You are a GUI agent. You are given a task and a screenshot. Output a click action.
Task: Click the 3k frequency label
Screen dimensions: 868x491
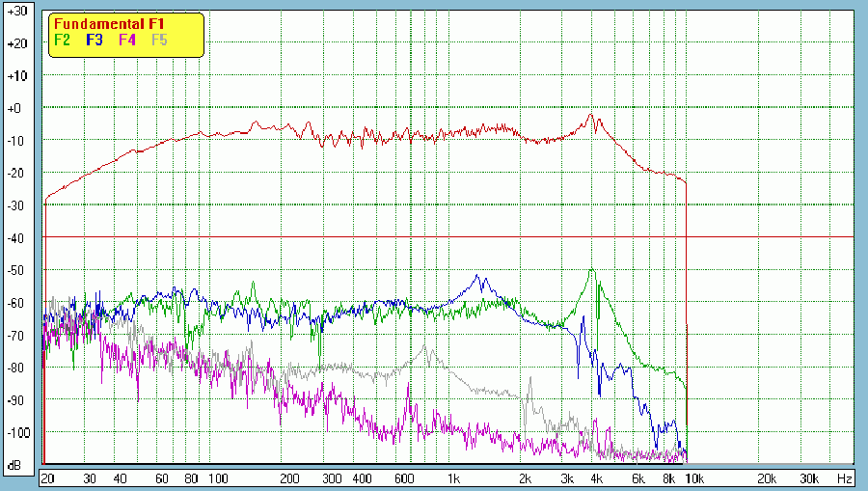567,478
